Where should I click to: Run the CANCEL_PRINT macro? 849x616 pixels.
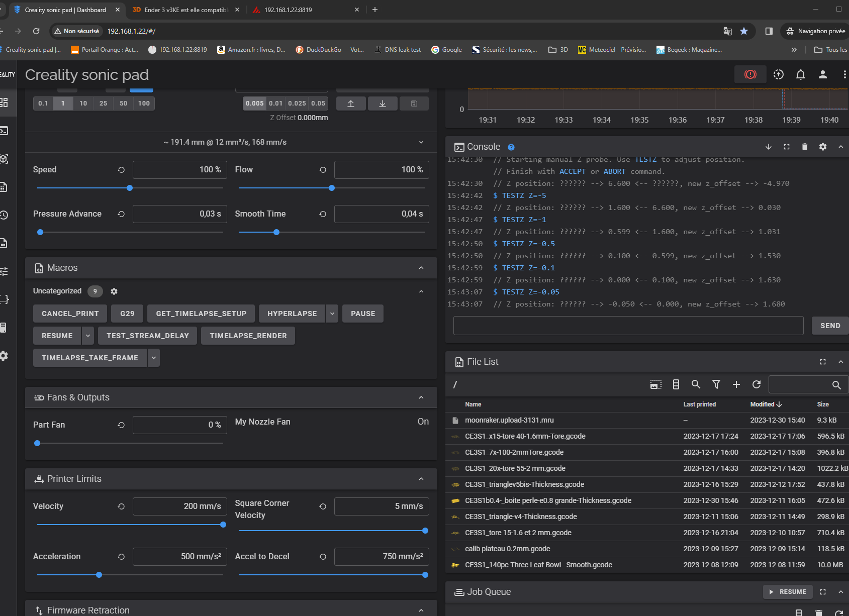pos(70,314)
